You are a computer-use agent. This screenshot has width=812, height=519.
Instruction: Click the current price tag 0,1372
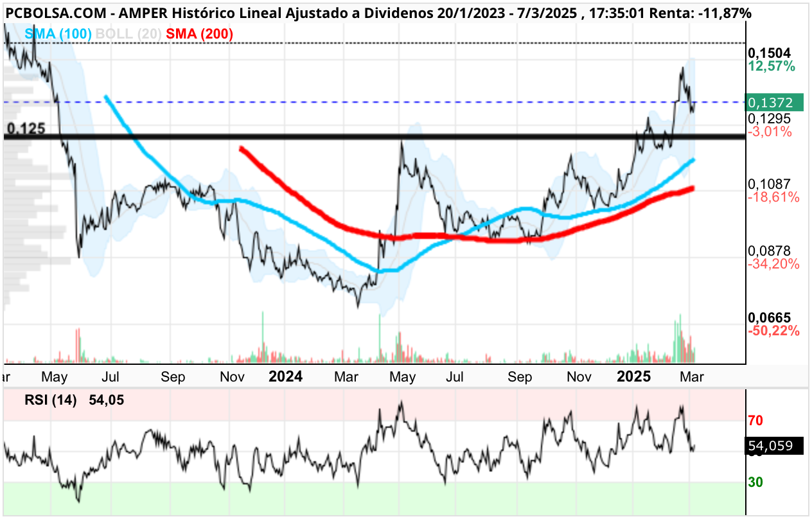tap(774, 102)
